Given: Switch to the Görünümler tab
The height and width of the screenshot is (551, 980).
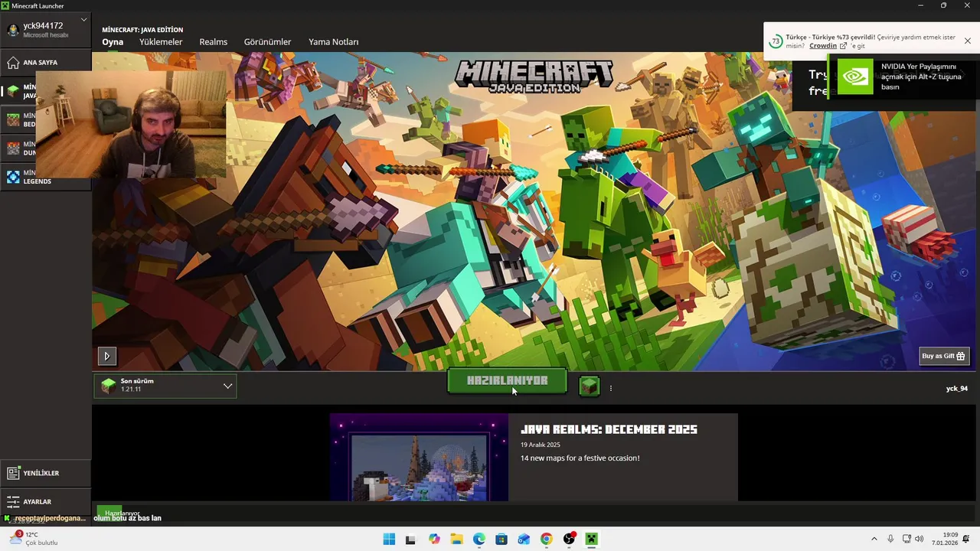Looking at the screenshot, I should [x=267, y=42].
